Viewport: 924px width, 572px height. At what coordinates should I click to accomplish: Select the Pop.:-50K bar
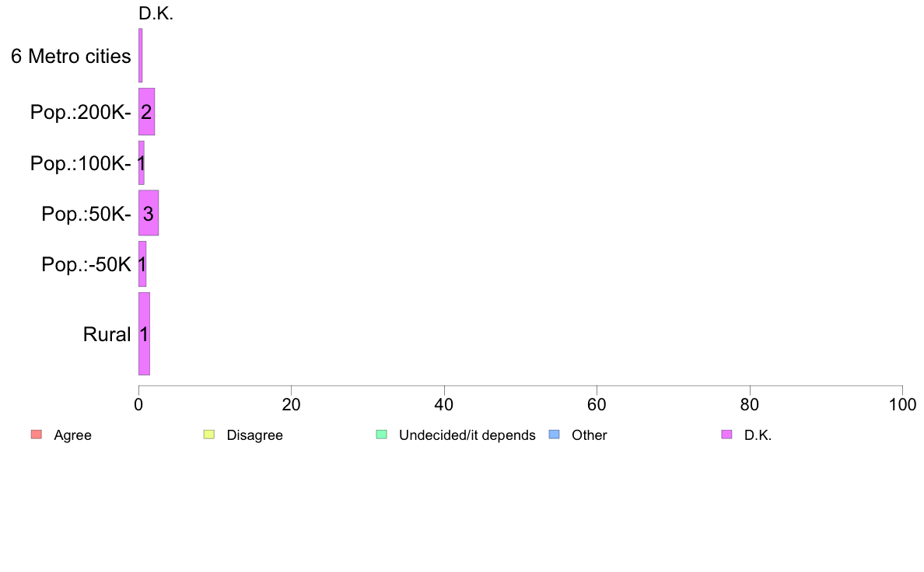[142, 264]
